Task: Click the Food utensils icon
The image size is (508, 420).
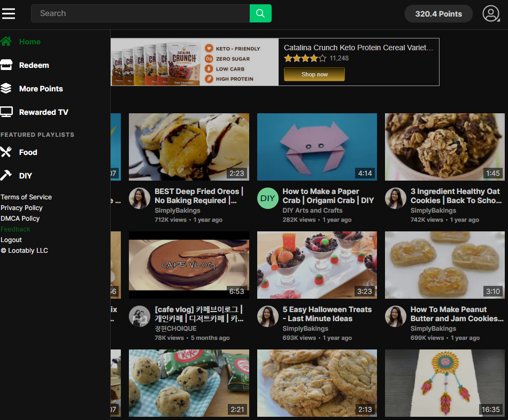Action: click(x=6, y=152)
